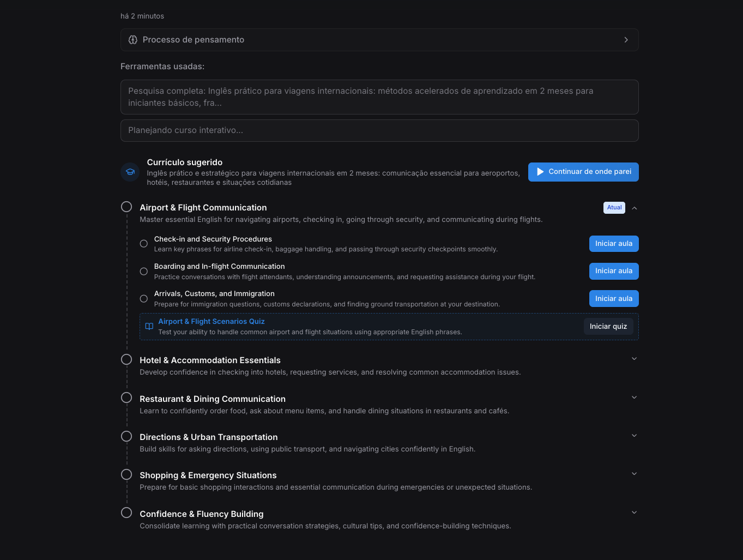743x560 pixels.
Task: Mark the Check-in and Security Procedures circle complete
Action: pyautogui.click(x=143, y=243)
